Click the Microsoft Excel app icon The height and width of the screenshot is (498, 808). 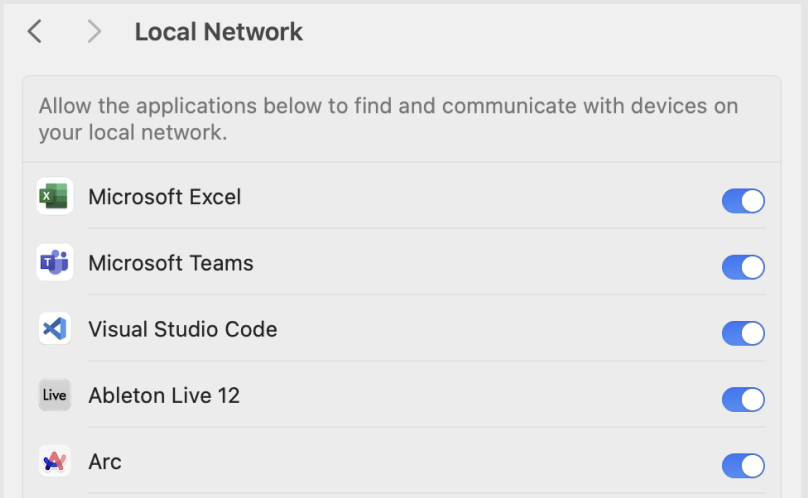(x=55, y=196)
